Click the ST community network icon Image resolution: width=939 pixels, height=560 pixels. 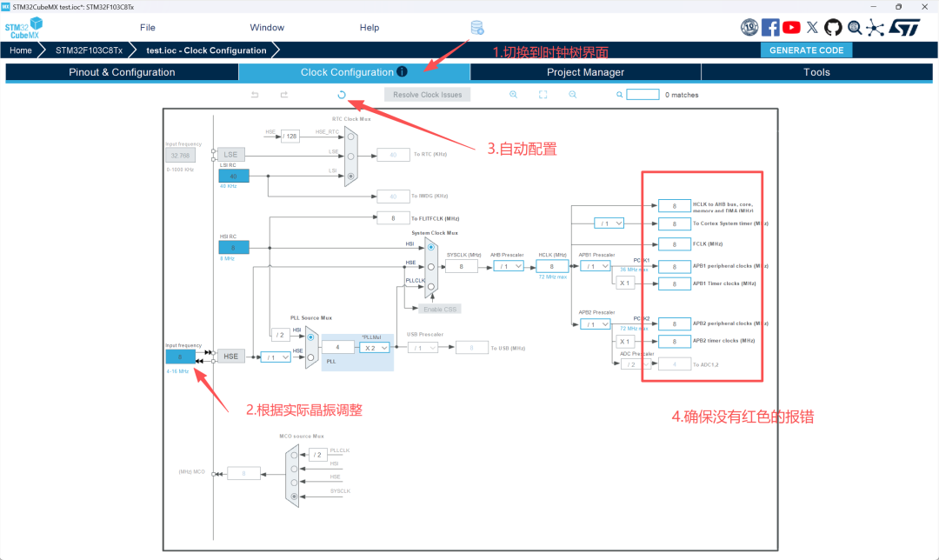875,28
